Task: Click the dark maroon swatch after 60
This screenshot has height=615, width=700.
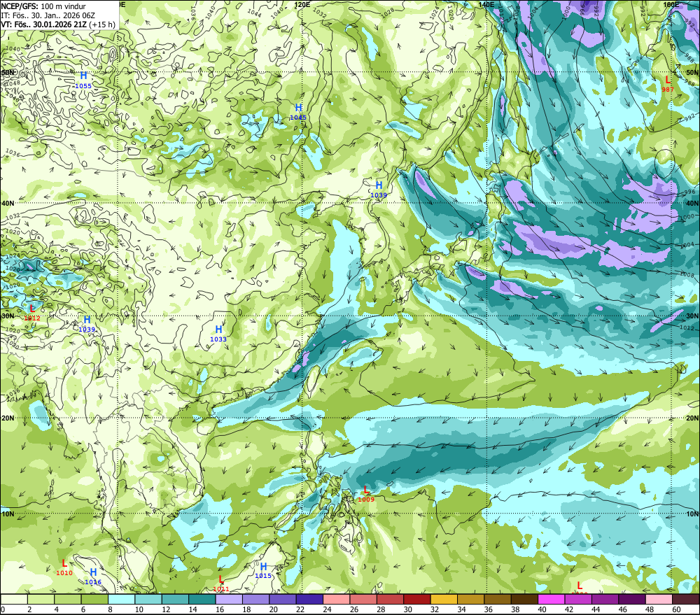Action: click(x=686, y=599)
